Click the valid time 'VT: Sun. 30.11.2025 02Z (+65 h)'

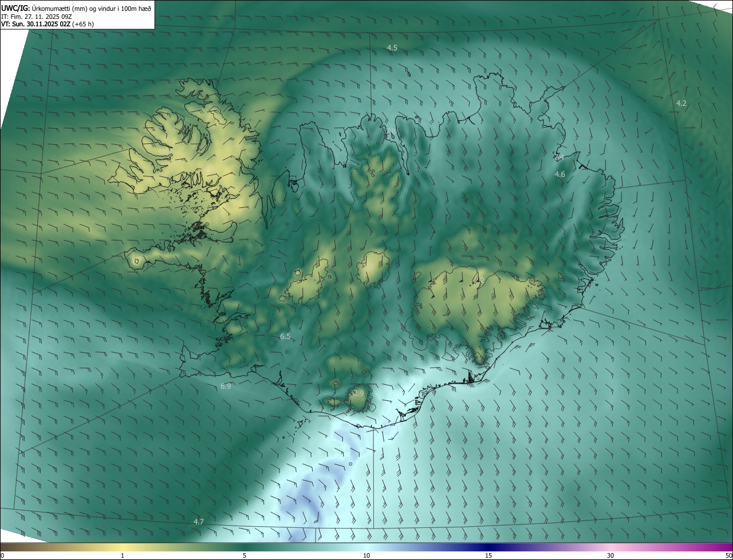tap(48, 24)
